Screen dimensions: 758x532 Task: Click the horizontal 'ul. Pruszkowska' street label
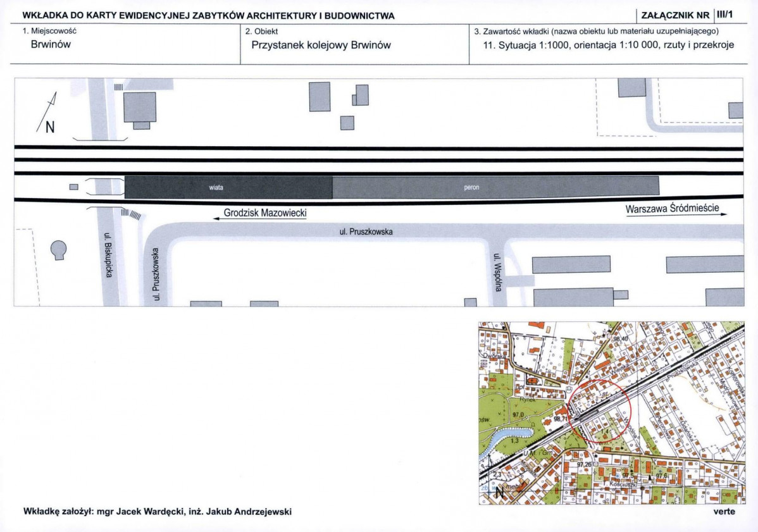[x=366, y=232]
